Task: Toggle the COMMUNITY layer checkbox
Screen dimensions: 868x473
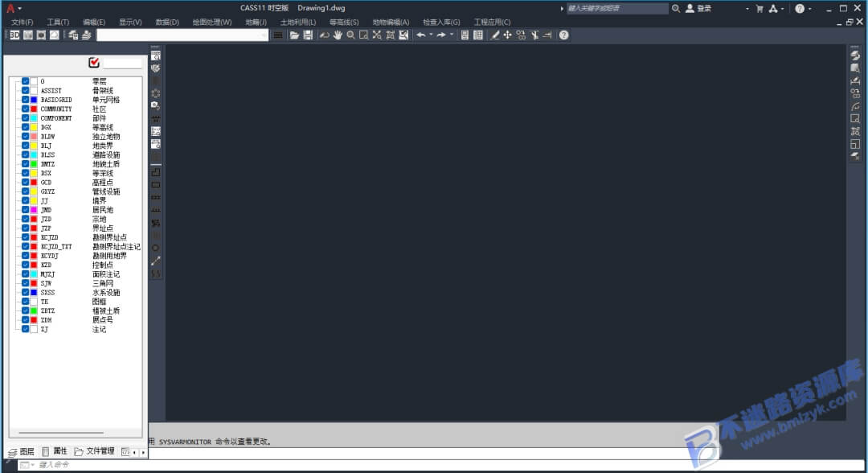Action: (x=26, y=109)
